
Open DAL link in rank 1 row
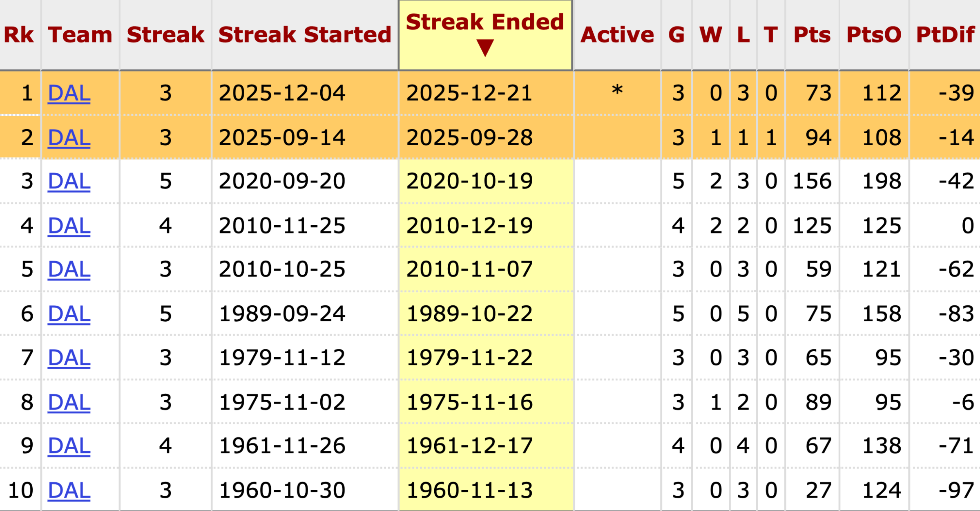click(x=69, y=93)
